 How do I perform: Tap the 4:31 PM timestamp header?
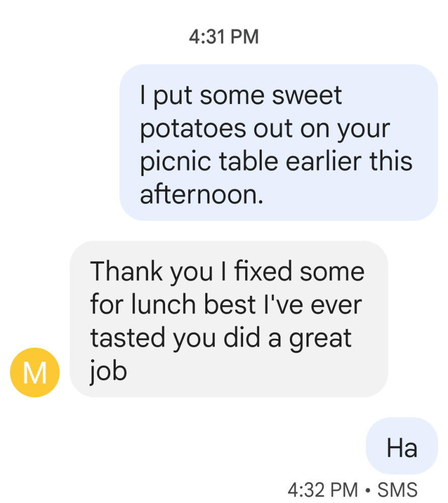coord(223,37)
